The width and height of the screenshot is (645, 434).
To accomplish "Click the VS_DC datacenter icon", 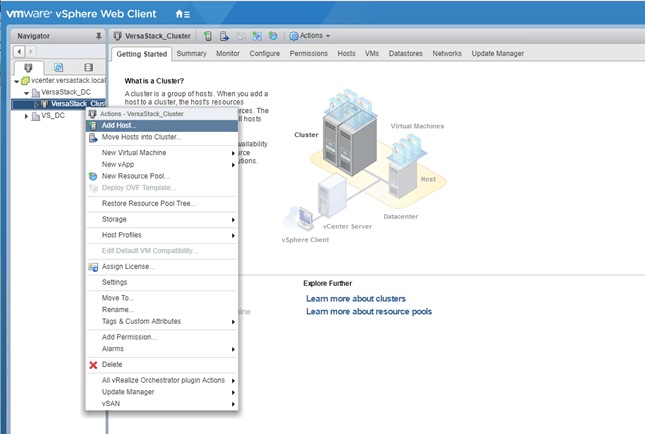I will pyautogui.click(x=36, y=116).
